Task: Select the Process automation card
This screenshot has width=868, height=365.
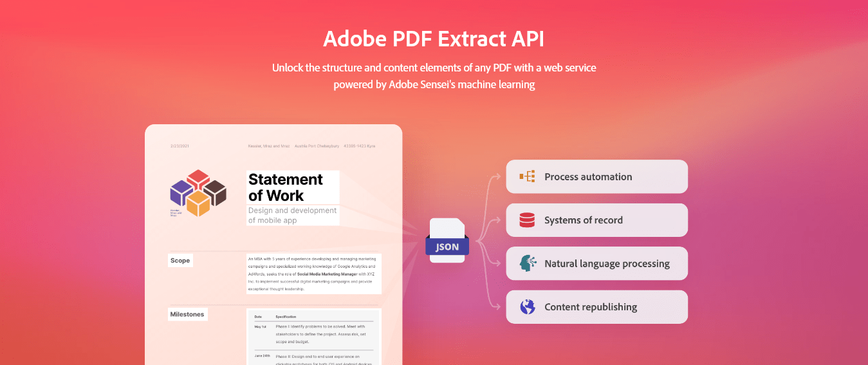Action: [596, 176]
